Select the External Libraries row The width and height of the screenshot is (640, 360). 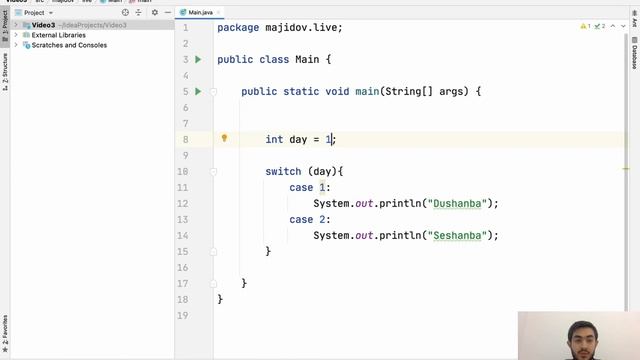[92, 35]
